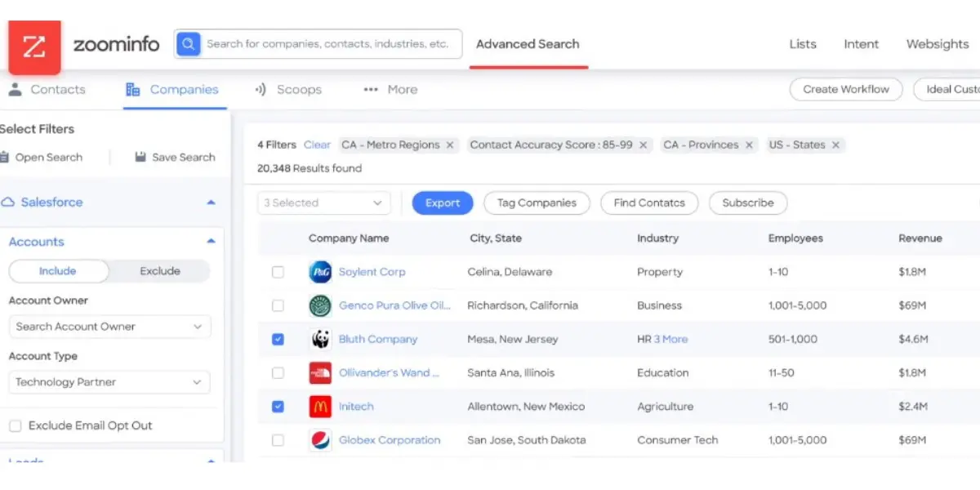Remove the CA - Provinces filter
Image resolution: width=980 pixels, height=490 pixels.
(749, 145)
